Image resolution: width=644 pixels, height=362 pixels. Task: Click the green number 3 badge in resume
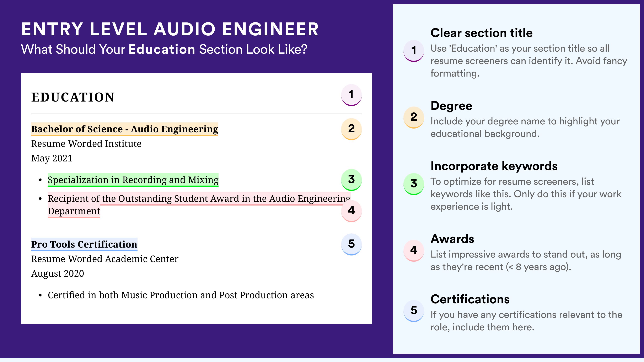pos(351,180)
